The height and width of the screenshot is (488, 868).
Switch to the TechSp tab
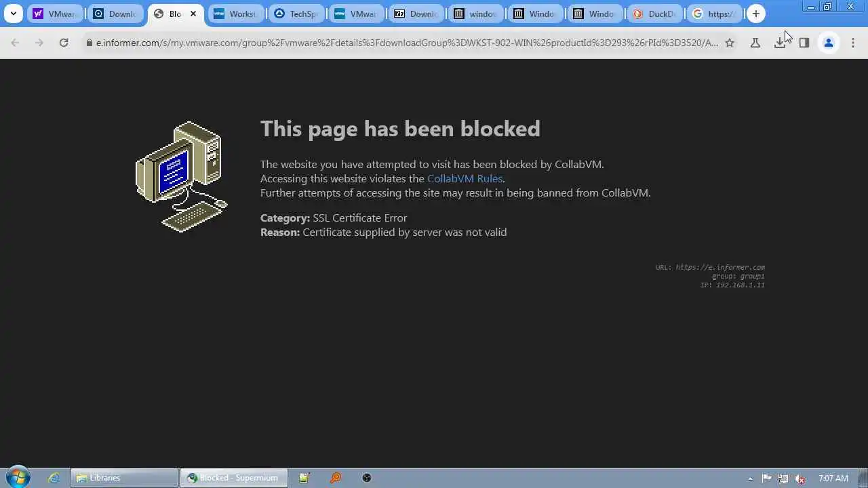(x=295, y=14)
